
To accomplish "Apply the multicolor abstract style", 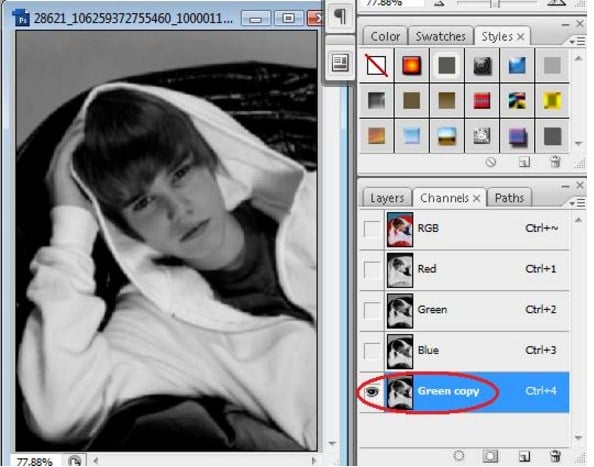I will pos(517,100).
